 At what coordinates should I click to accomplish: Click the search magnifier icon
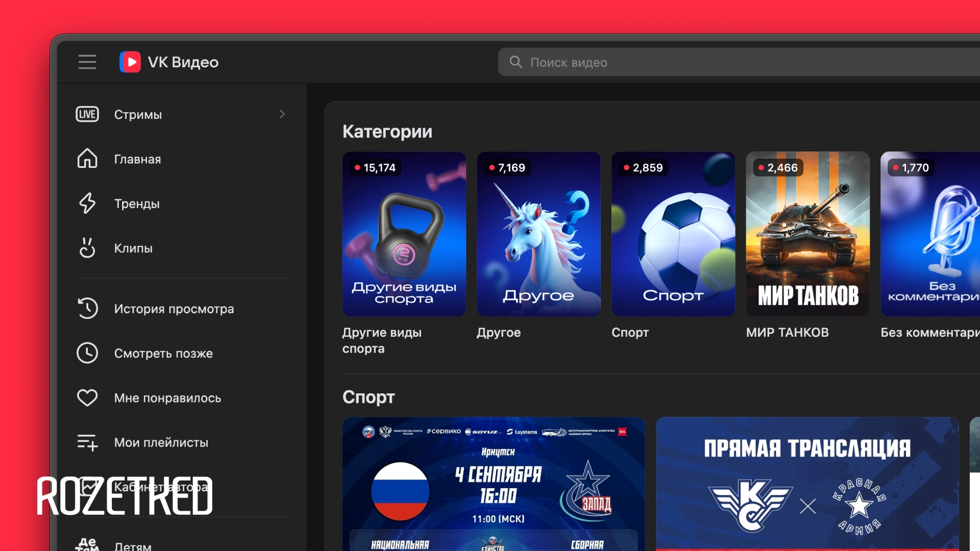coord(516,62)
